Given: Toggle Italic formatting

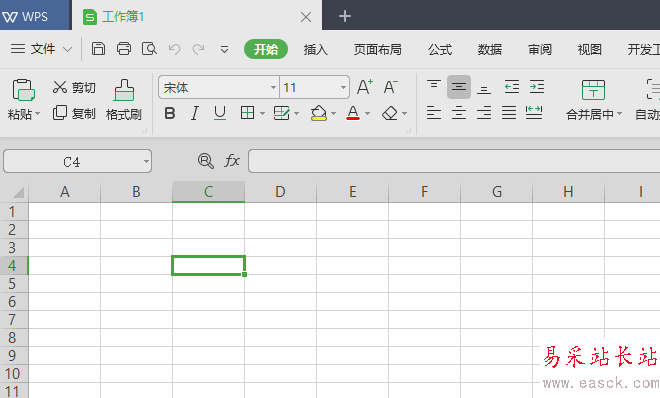Looking at the screenshot, I should point(194,113).
